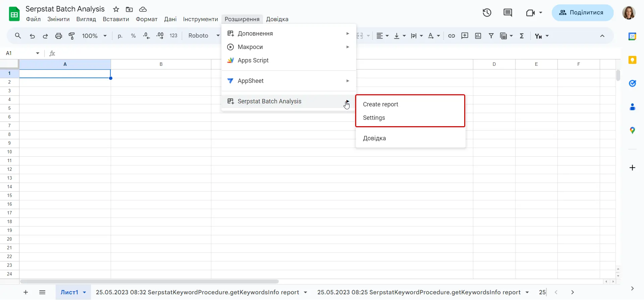The height and width of the screenshot is (300, 644).
Task: Open filter views dropdown
Action: click(506, 36)
